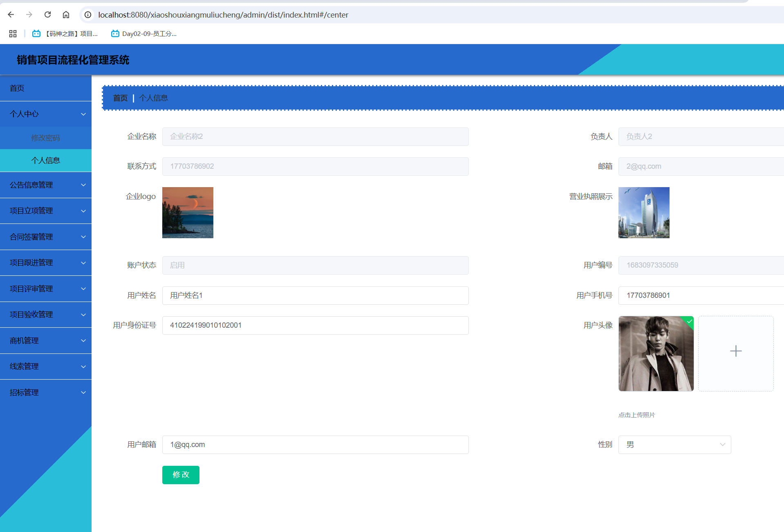Expand 项目跟进管理 menu
Screen dimensions: 784x532
[x=46, y=263]
